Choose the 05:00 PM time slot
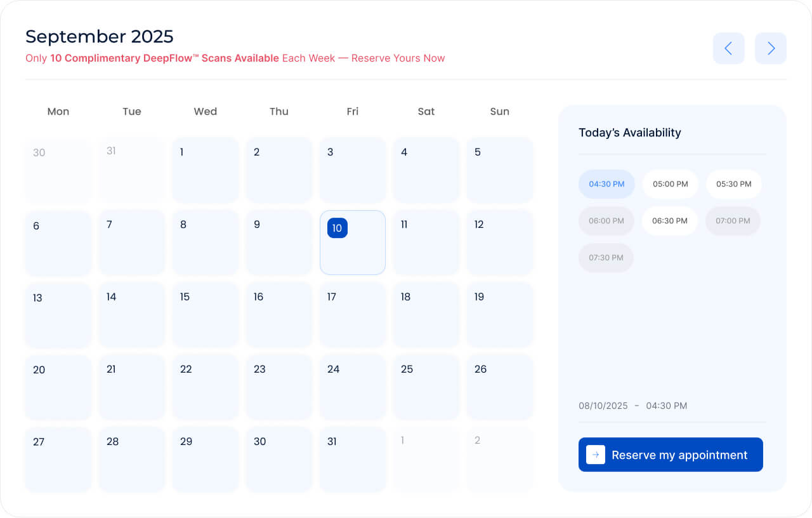812x518 pixels. [x=670, y=184]
